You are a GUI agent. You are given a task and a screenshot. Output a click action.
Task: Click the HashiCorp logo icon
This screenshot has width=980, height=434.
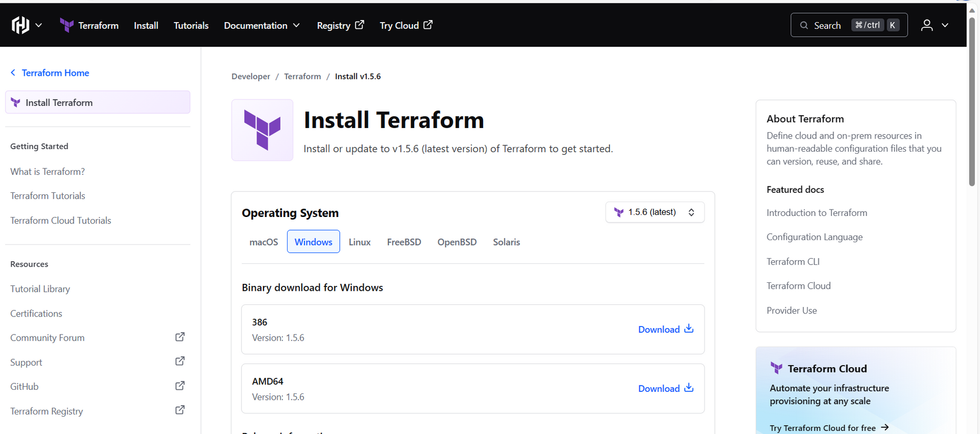point(21,25)
